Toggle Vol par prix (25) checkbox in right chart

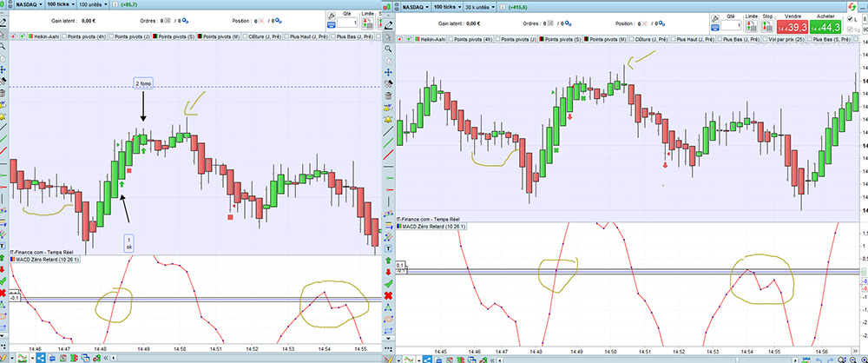(x=766, y=39)
